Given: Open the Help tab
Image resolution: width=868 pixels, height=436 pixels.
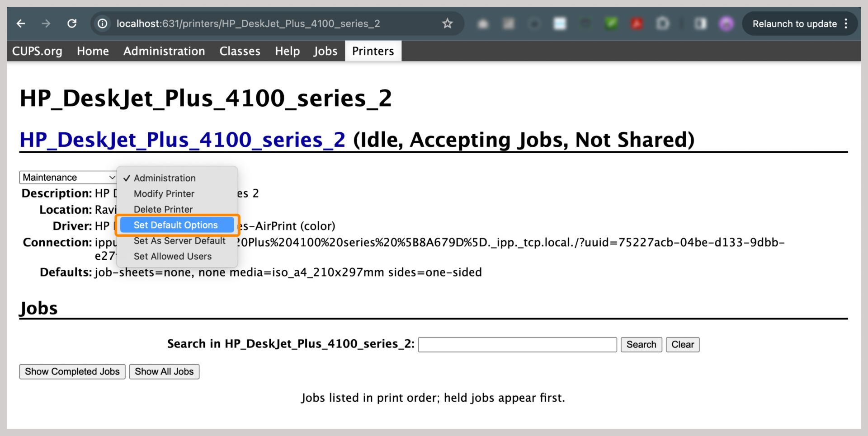Looking at the screenshot, I should tap(287, 51).
